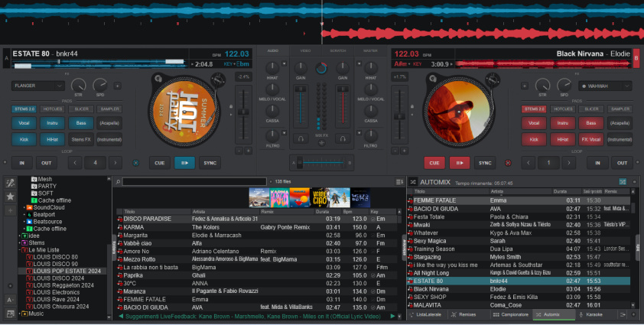Click right deck play/pause button

coord(459,163)
